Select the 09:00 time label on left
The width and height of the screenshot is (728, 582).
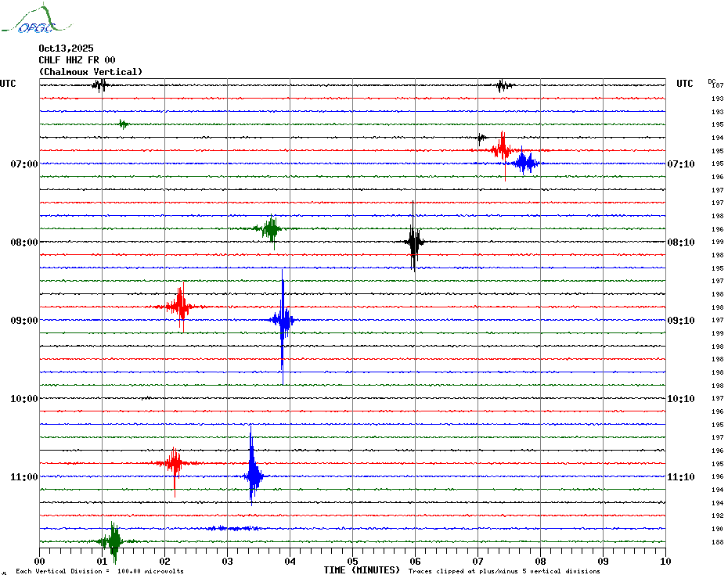pos(24,321)
